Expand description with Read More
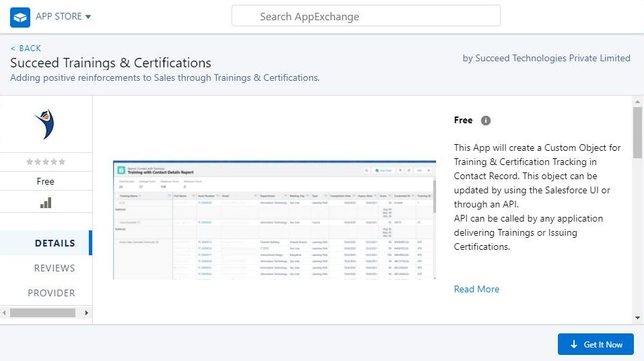The image size is (644, 361). pos(476,289)
